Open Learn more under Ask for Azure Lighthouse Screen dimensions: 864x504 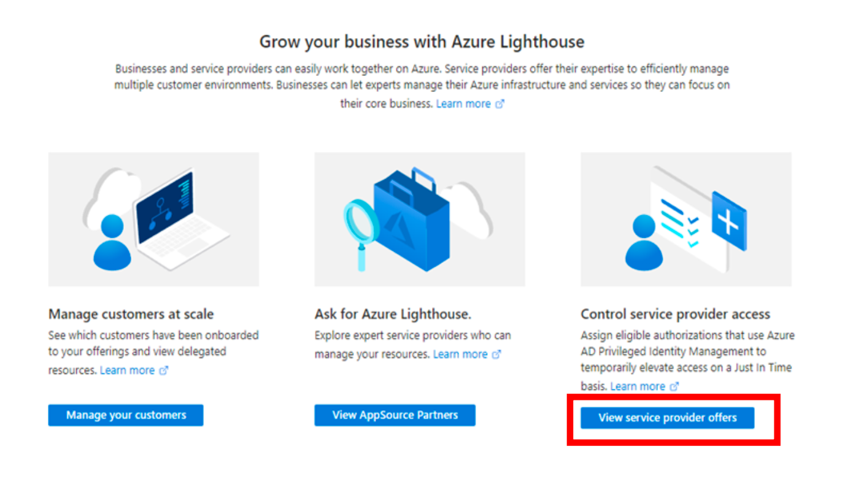click(x=460, y=354)
